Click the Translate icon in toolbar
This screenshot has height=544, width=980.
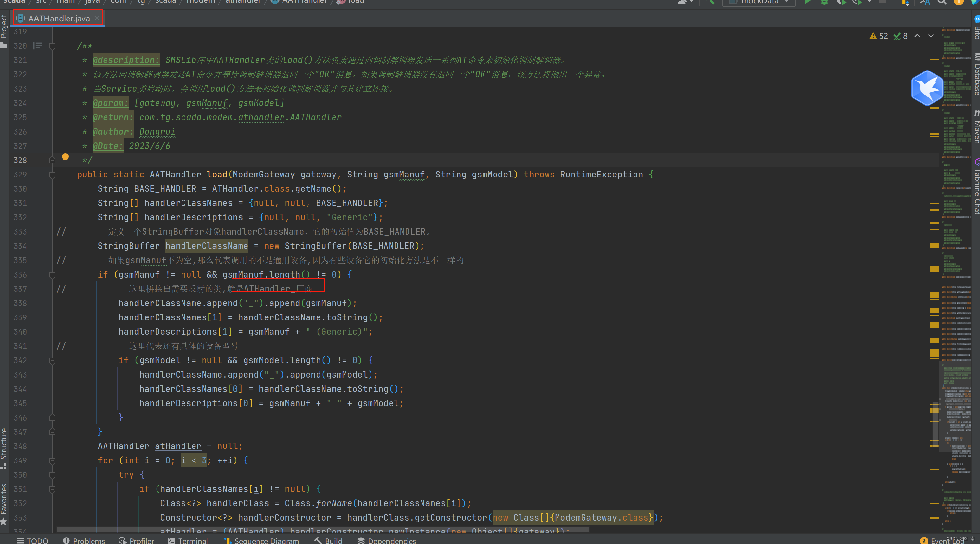tap(925, 2)
